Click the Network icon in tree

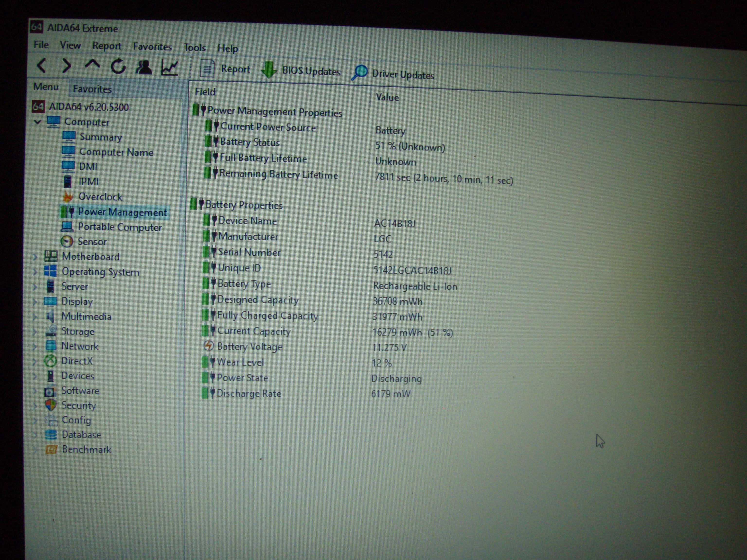[51, 346]
